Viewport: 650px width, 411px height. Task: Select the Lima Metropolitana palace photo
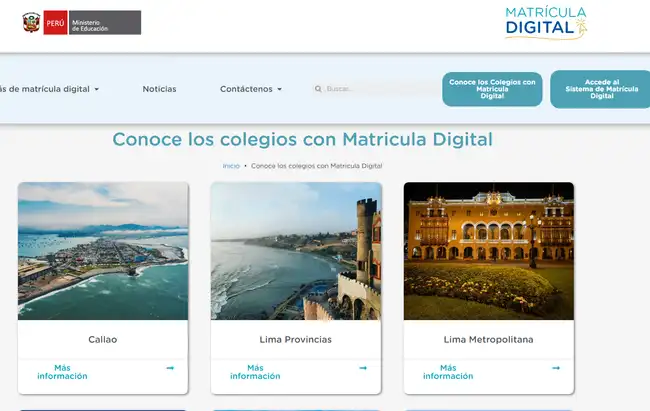click(x=489, y=251)
